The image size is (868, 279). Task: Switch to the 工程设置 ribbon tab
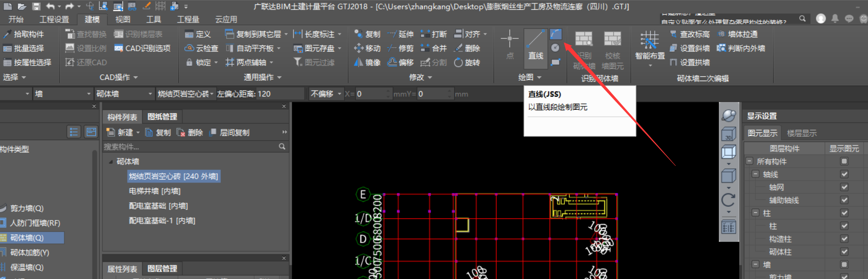click(x=54, y=19)
